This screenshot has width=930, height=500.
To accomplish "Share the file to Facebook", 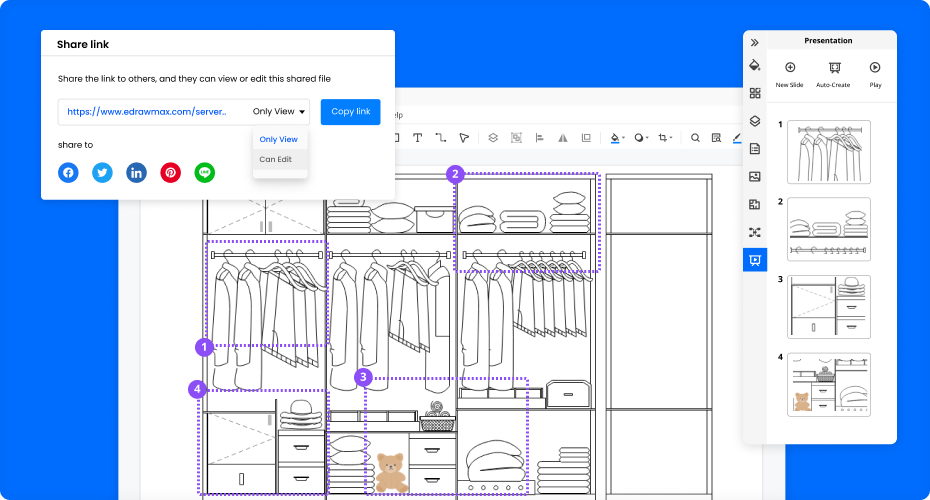I will point(68,172).
